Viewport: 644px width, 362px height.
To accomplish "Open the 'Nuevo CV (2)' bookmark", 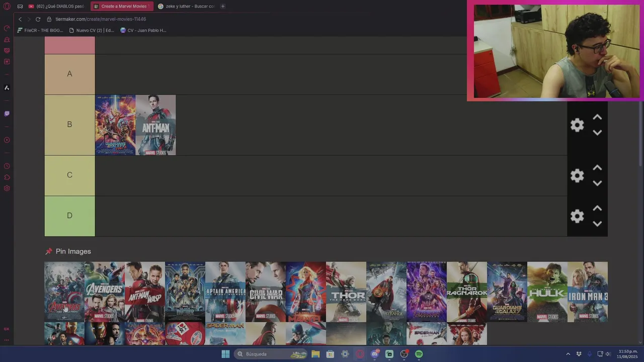I will [x=92, y=30].
